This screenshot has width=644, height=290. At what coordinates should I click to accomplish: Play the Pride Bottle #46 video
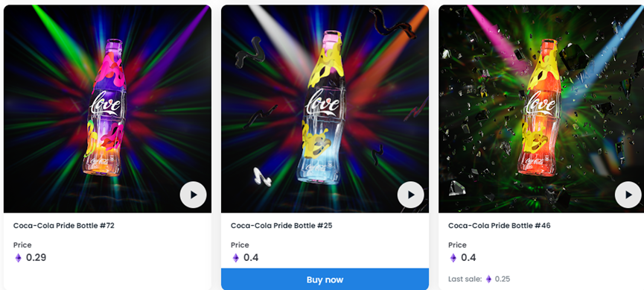628,195
